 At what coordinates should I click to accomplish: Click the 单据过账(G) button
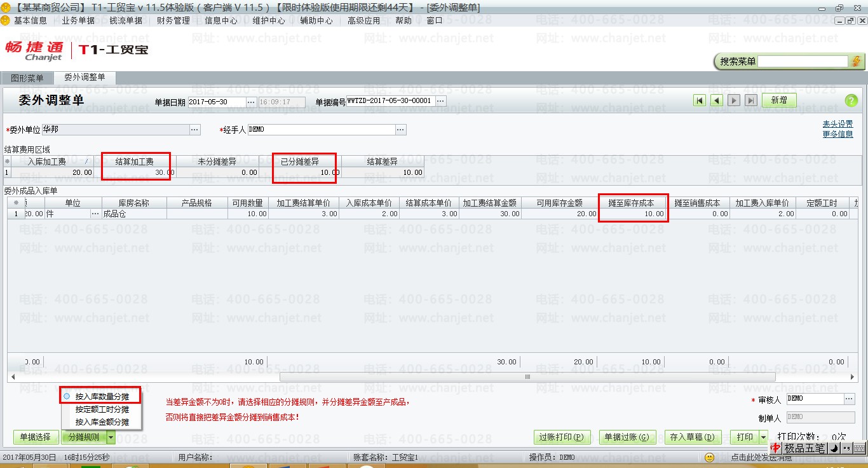click(x=626, y=437)
